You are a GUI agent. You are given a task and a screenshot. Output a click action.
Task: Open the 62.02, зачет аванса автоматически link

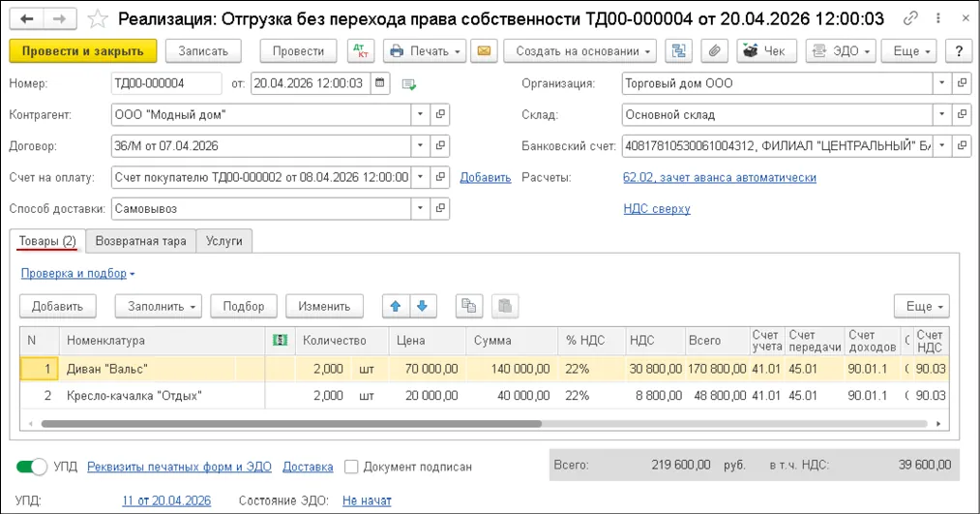(720, 177)
